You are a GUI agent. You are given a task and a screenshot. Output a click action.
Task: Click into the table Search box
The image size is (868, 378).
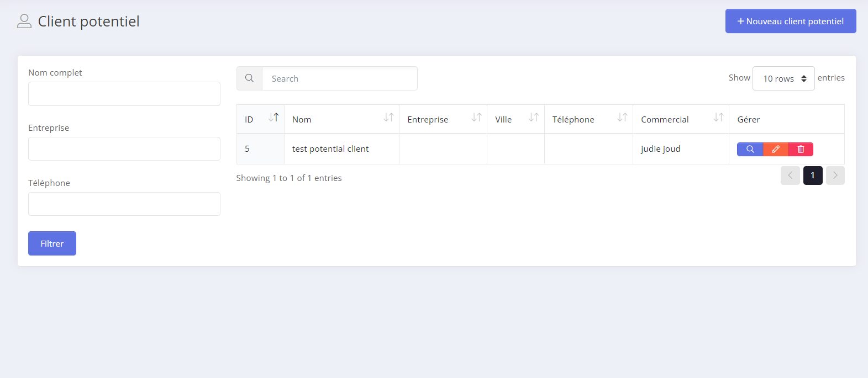[339, 78]
